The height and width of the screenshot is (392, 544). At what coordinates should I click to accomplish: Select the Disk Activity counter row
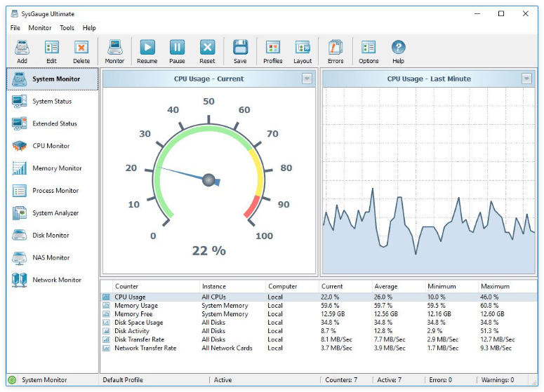tap(319, 331)
